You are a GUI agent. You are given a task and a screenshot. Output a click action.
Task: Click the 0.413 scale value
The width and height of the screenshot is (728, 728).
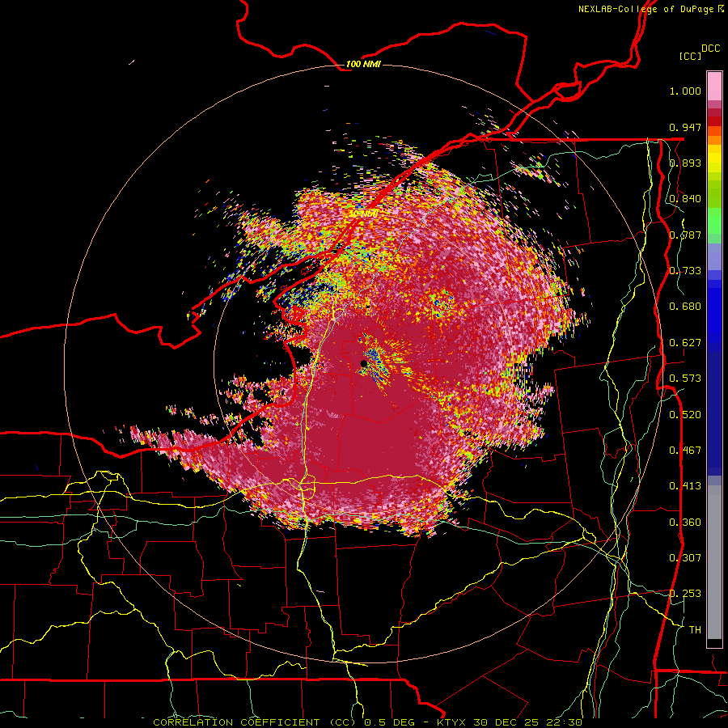(x=685, y=486)
